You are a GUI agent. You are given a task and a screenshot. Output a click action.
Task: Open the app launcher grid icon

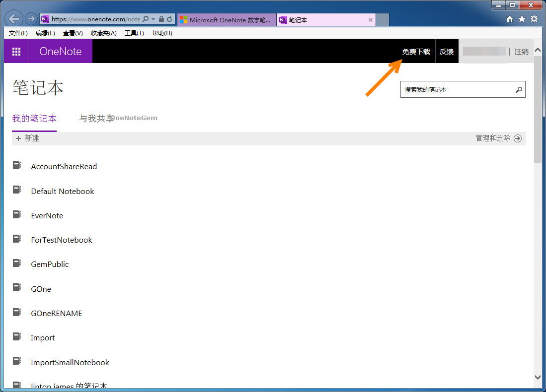pyautogui.click(x=16, y=52)
